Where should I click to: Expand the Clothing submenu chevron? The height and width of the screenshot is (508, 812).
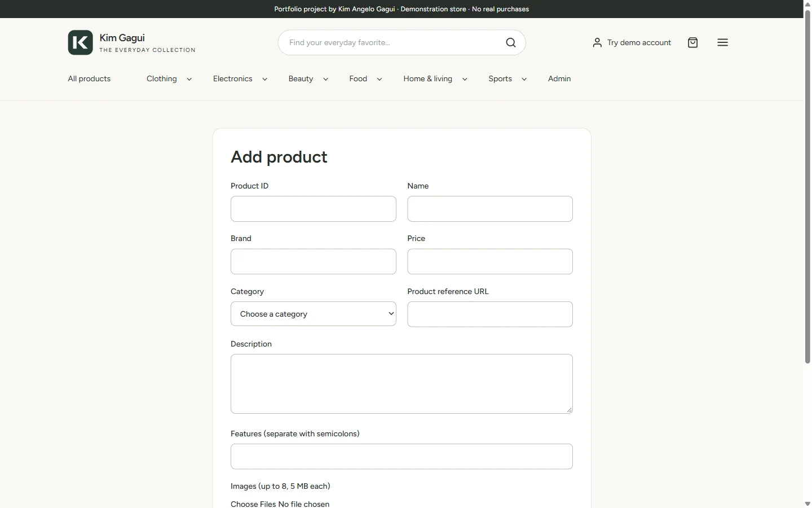point(189,79)
